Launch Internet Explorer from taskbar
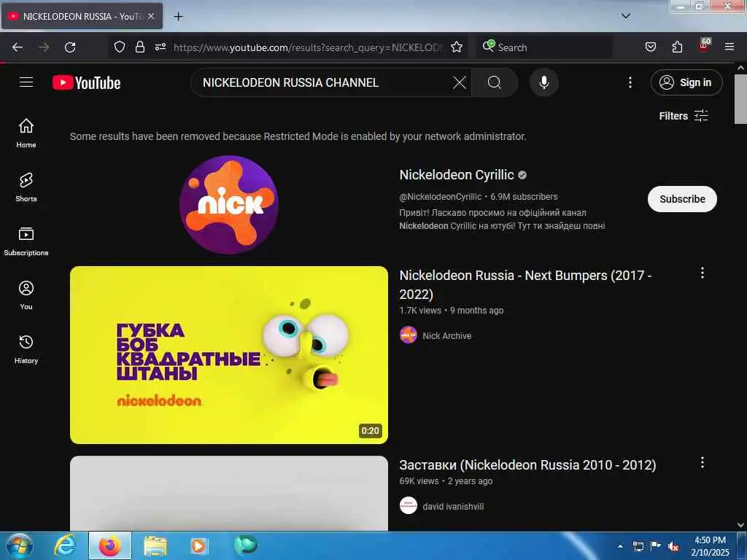Screen dimensions: 747x560 coord(64,545)
